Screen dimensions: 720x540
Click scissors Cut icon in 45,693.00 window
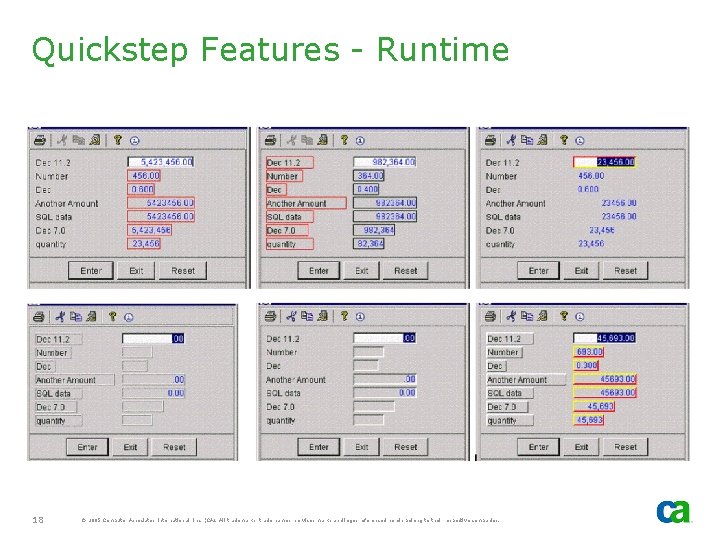pyautogui.click(x=511, y=316)
